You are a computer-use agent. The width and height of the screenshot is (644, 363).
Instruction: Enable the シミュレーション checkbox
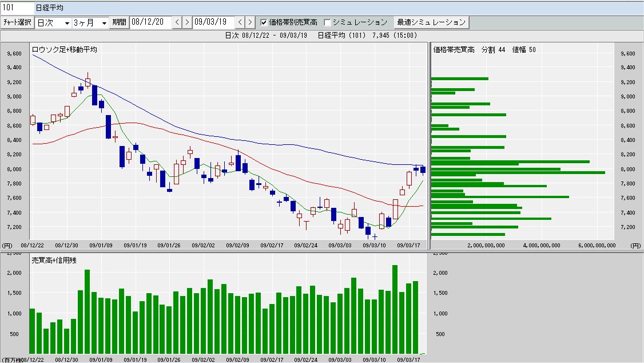click(x=327, y=22)
